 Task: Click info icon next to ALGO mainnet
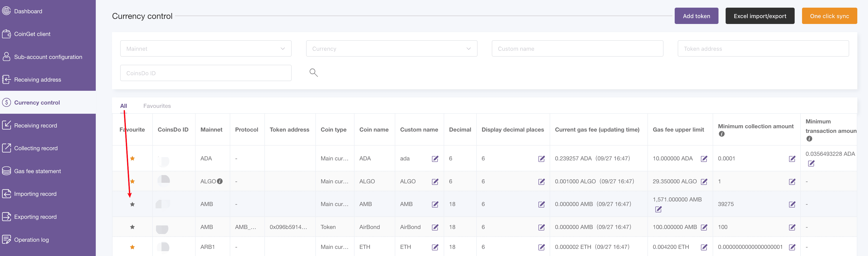(220, 181)
